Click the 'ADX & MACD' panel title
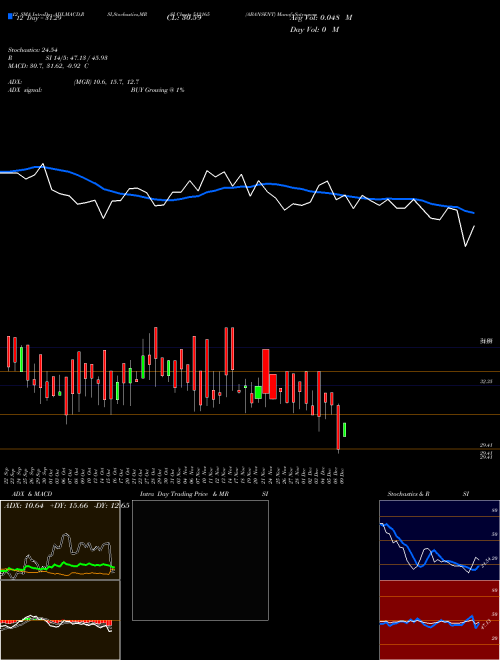500x660 pixels. tap(32, 494)
